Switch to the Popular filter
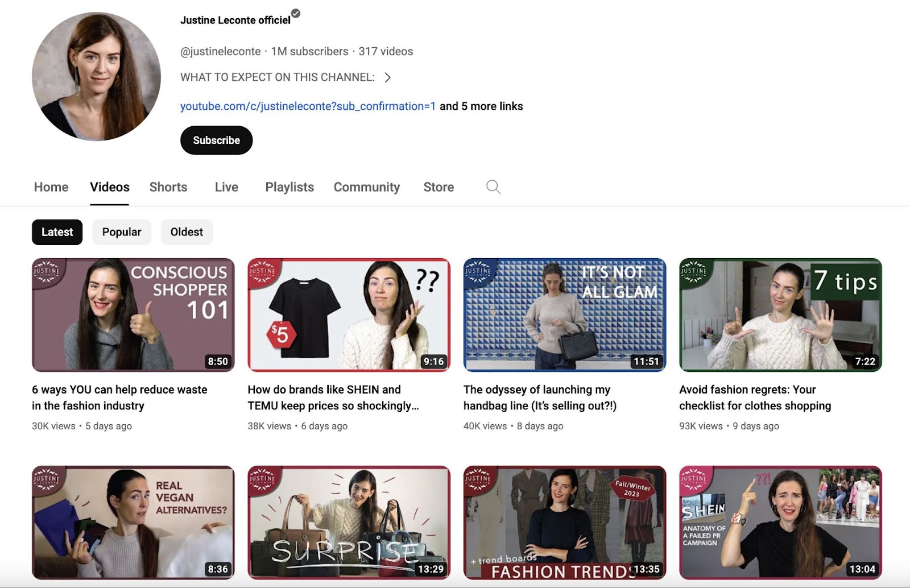 tap(121, 231)
